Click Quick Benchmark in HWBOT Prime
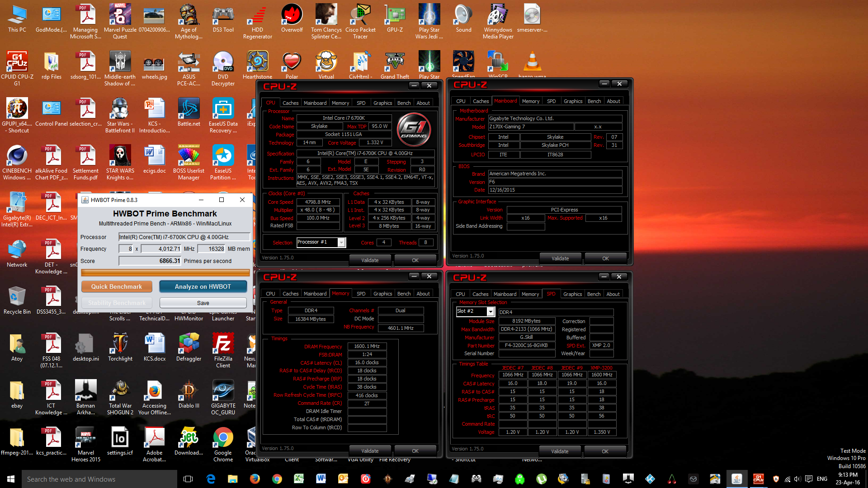The image size is (868, 488). (117, 286)
